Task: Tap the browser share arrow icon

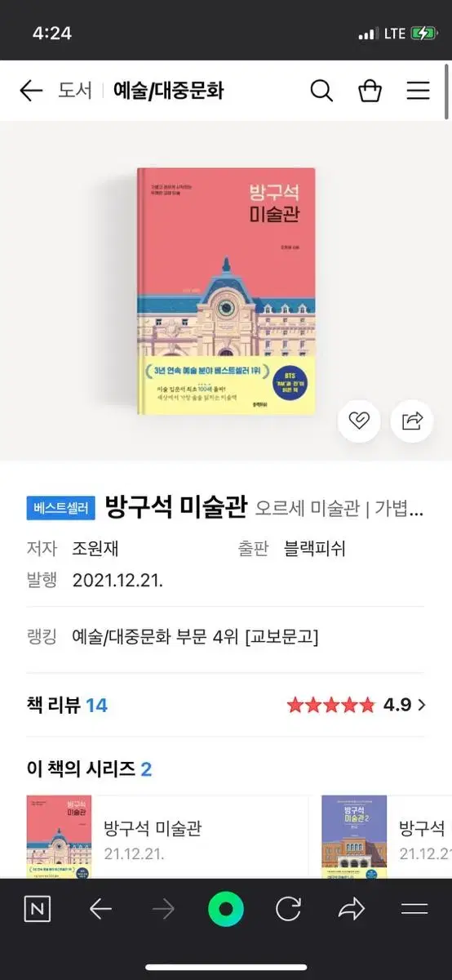Action: (x=351, y=909)
